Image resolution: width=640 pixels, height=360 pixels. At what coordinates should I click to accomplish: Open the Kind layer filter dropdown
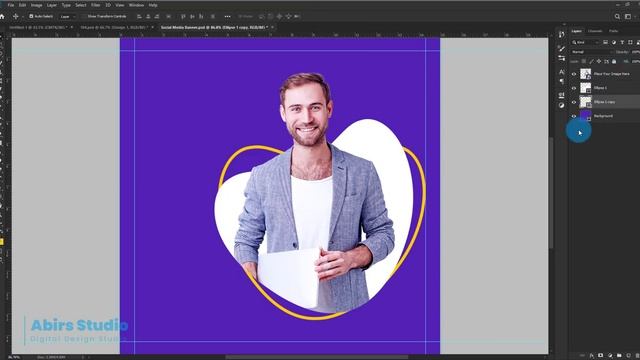[585, 42]
